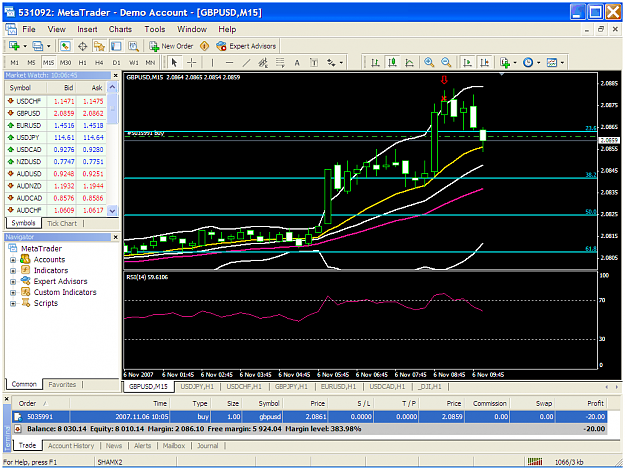625x470 pixels.
Task: Select the Fibonacci retracement tool
Action: pyautogui.click(x=280, y=63)
